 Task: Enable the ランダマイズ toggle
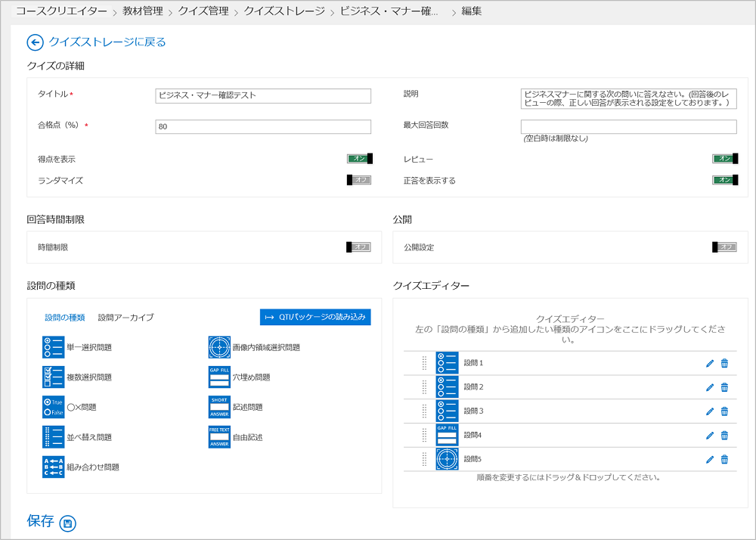point(359,180)
